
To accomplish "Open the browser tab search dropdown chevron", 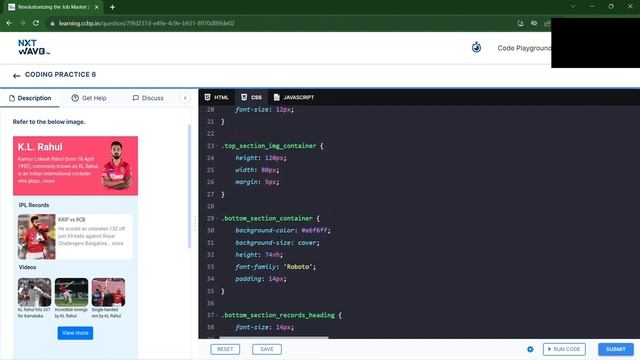I will (x=573, y=7).
